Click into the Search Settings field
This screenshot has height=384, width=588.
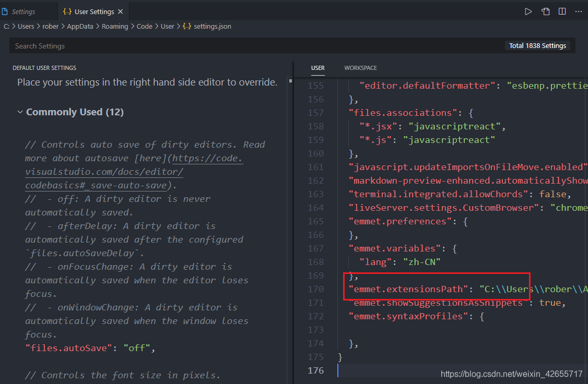[157, 45]
